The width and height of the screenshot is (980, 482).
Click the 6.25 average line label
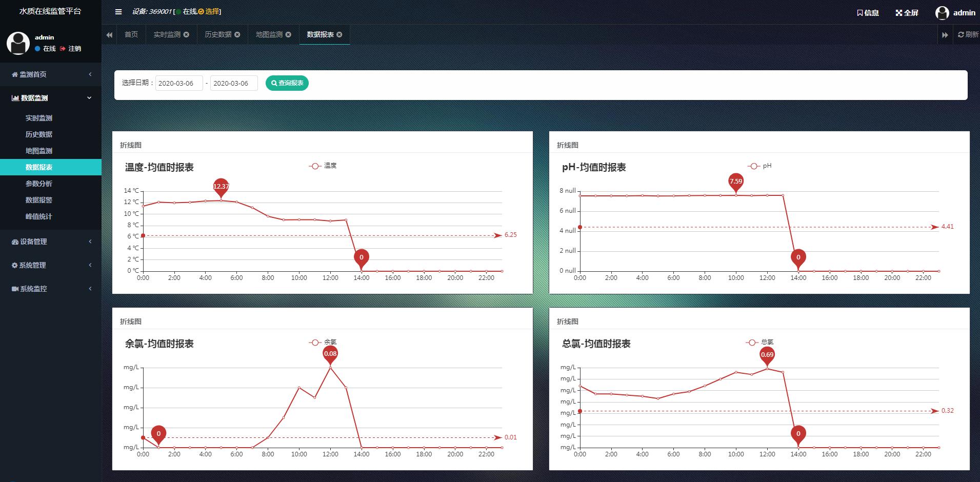pyautogui.click(x=511, y=235)
